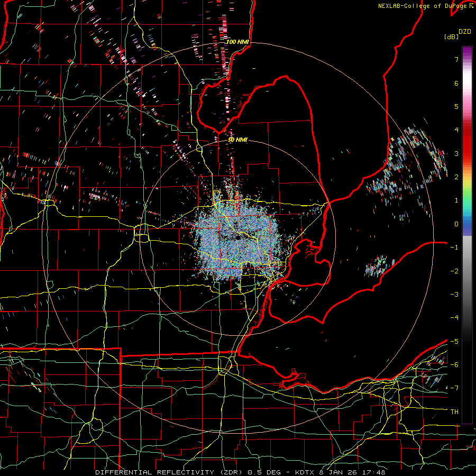Click the 3 value on the color scale
The width and height of the screenshot is (476, 476).
pyautogui.click(x=456, y=153)
